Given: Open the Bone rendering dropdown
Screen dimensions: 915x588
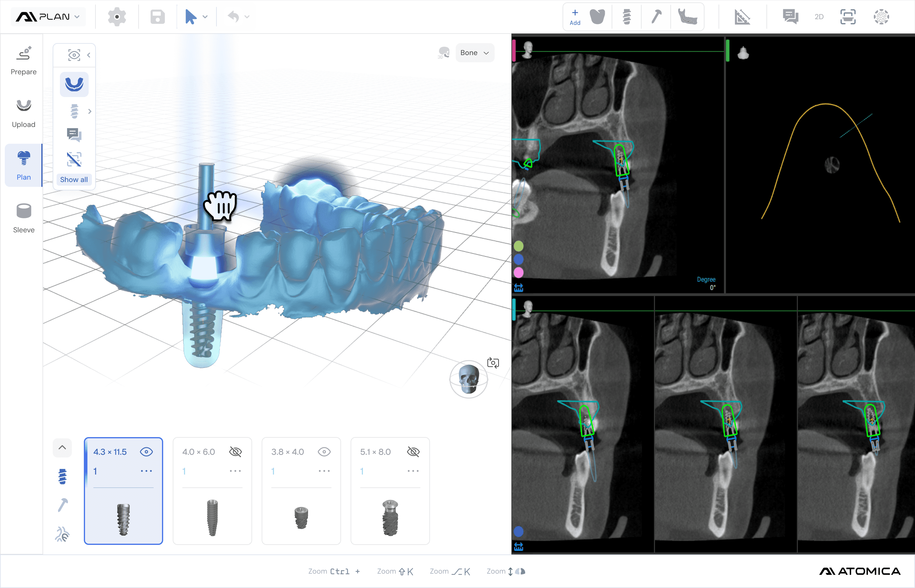Looking at the screenshot, I should [x=475, y=53].
